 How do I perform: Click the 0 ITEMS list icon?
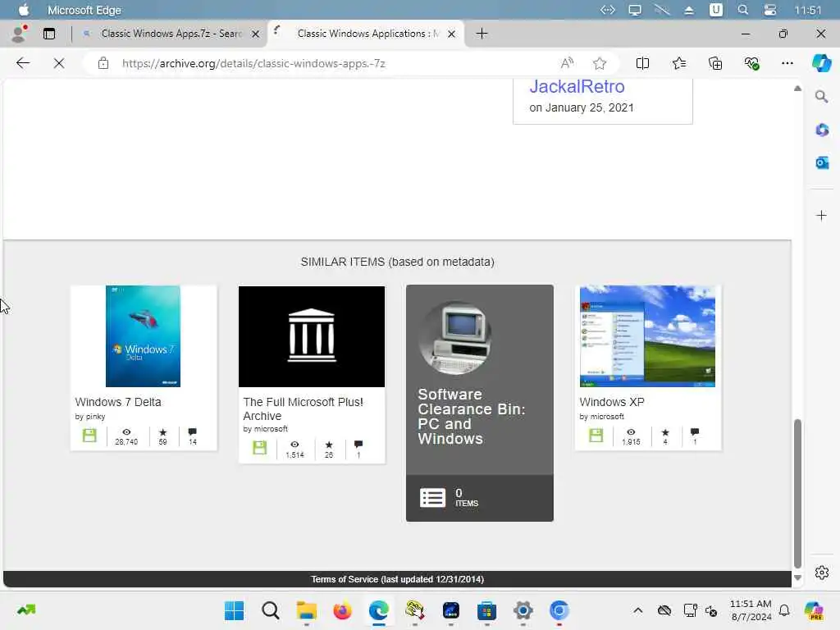pyautogui.click(x=432, y=498)
